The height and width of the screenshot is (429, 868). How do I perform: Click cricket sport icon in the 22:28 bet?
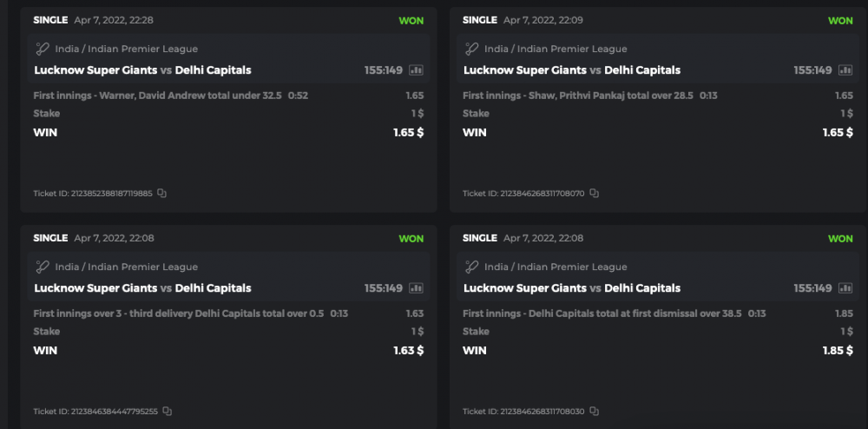pos(42,49)
